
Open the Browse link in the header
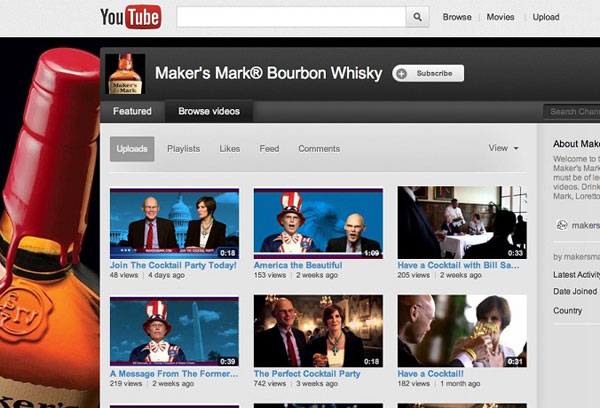click(x=457, y=17)
